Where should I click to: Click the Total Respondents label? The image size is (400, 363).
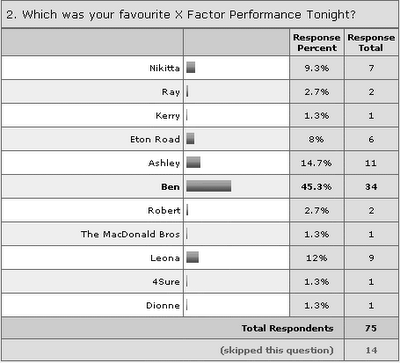point(287,328)
